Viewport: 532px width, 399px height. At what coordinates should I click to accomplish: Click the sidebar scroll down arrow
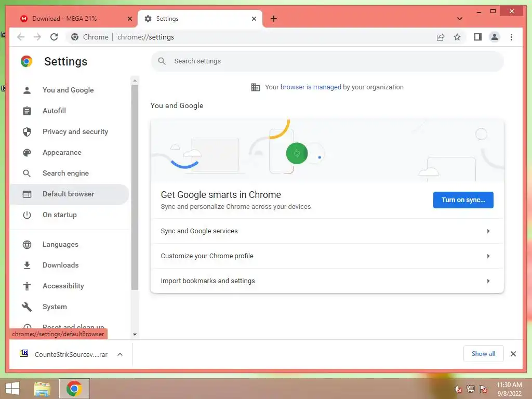pyautogui.click(x=135, y=334)
